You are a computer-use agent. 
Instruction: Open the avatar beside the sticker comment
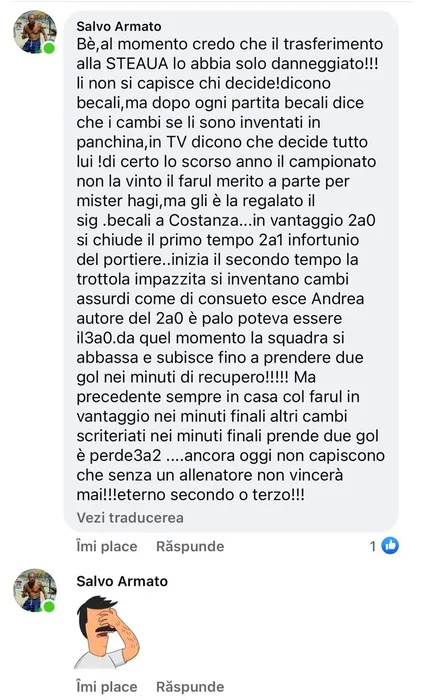[x=35, y=590]
